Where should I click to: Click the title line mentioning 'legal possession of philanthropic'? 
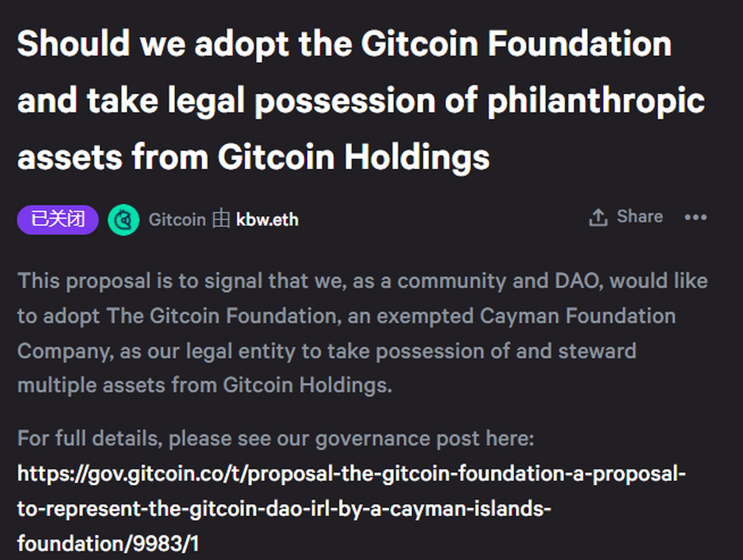[361, 101]
